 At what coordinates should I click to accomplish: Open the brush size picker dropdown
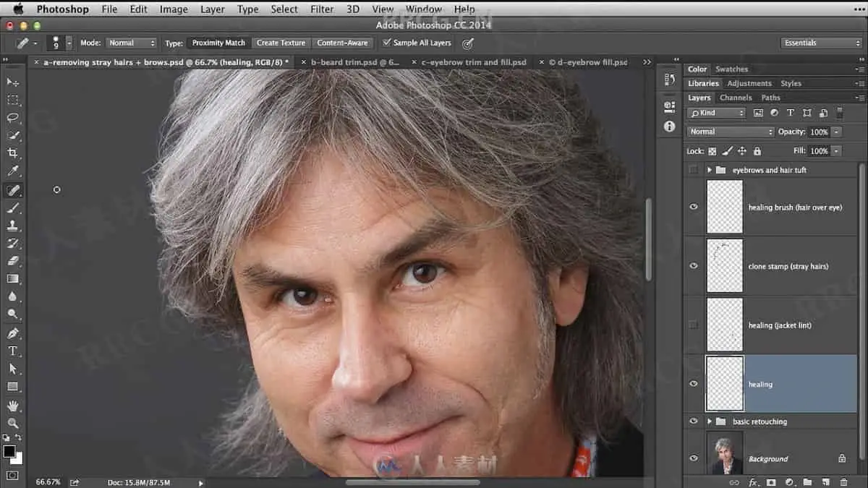(69, 43)
